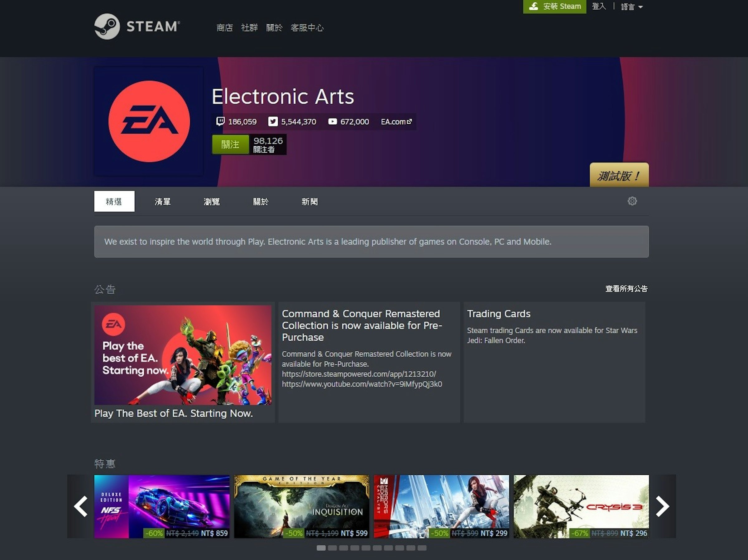The width and height of the screenshot is (748, 560).
Task: Switch to the 新聞 news tab
Action: click(310, 202)
